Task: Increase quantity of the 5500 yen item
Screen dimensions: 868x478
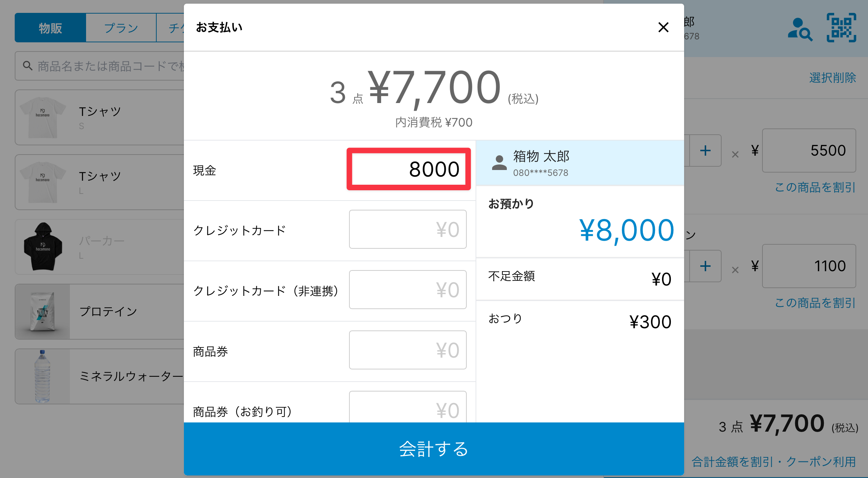Action: coord(705,151)
